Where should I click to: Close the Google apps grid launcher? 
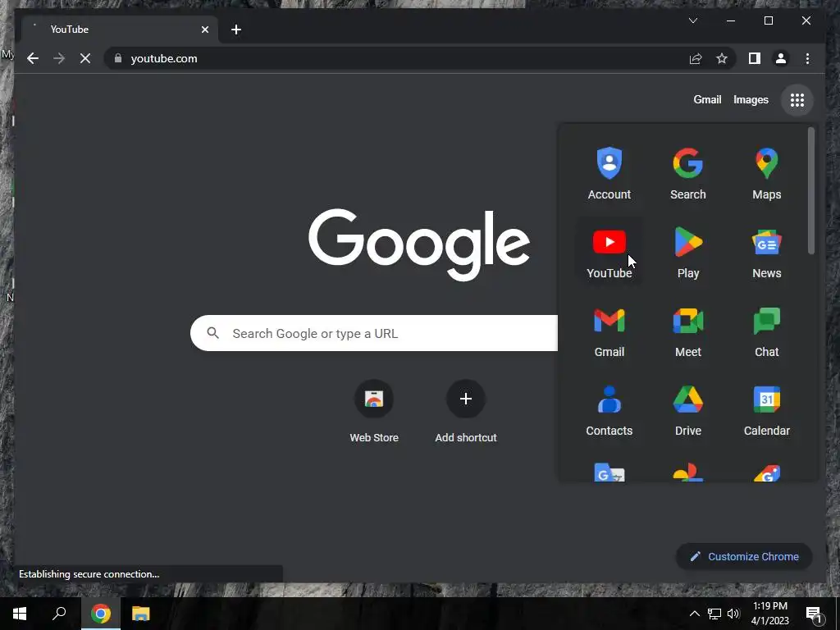[x=797, y=99]
